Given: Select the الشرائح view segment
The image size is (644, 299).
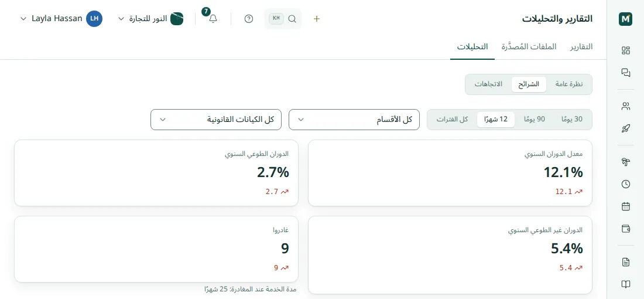Looking at the screenshot, I should click(x=529, y=84).
